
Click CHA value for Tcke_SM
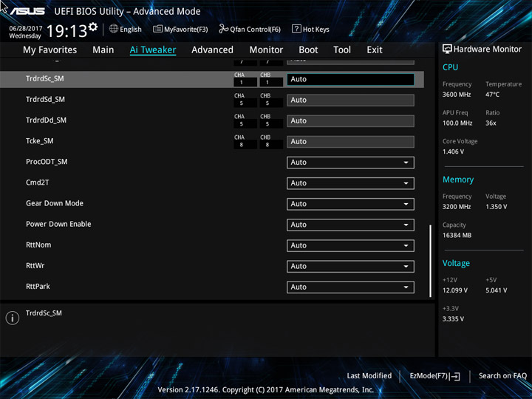click(x=245, y=145)
